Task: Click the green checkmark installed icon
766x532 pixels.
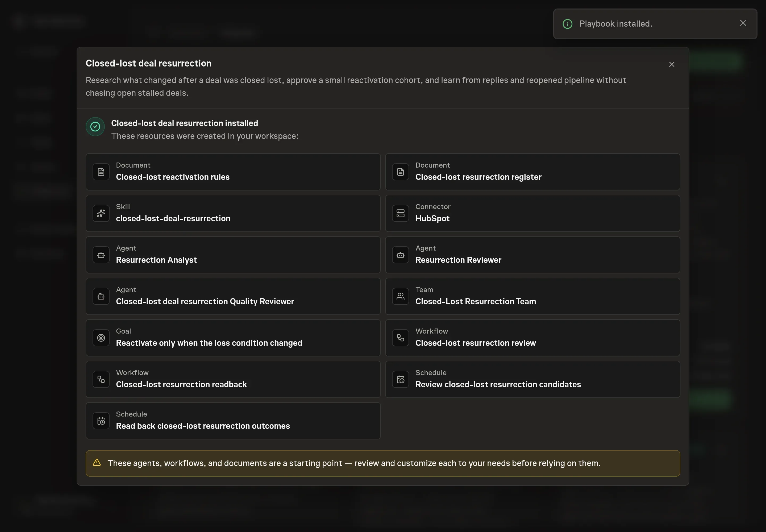Action: (x=95, y=127)
